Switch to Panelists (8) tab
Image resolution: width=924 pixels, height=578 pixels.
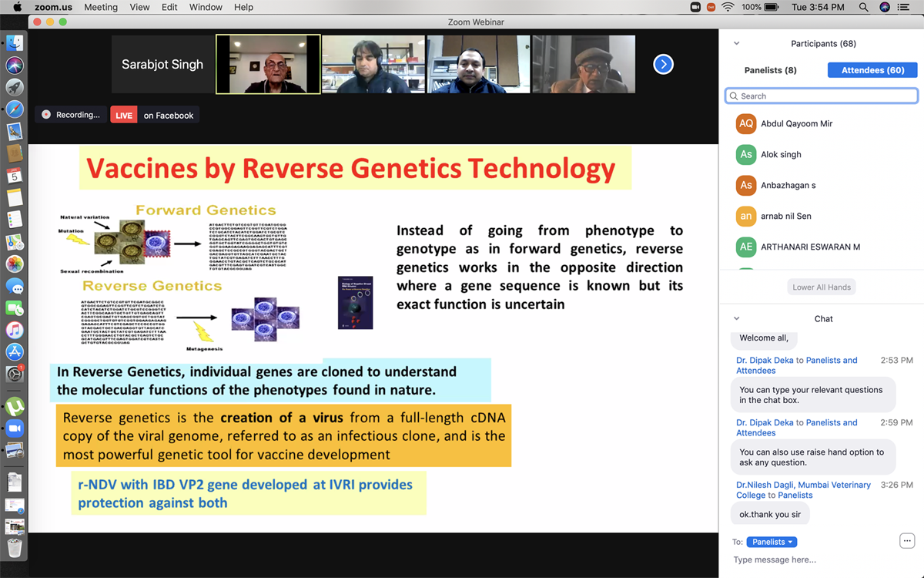click(x=770, y=70)
